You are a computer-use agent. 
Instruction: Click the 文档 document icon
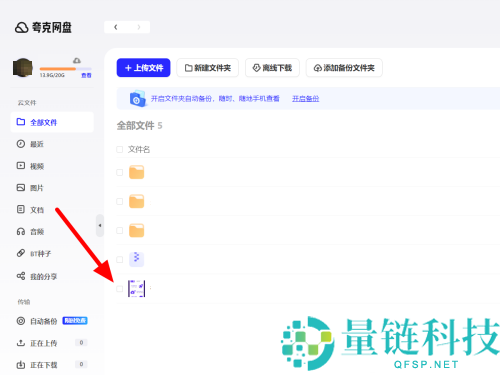coord(21,209)
